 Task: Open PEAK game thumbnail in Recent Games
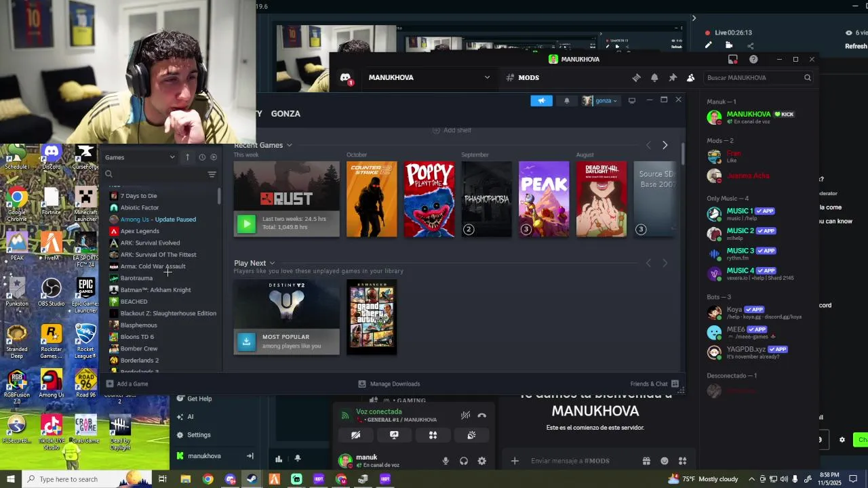pos(544,199)
